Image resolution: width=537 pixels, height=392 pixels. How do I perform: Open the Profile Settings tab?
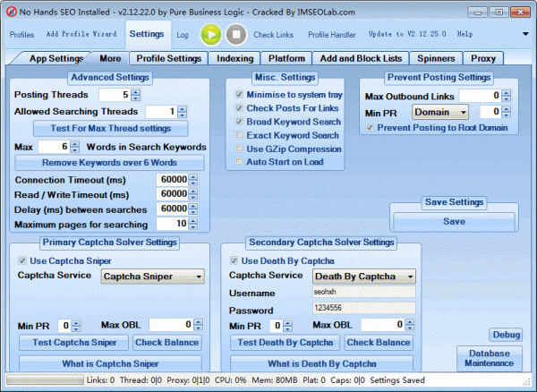pos(169,58)
